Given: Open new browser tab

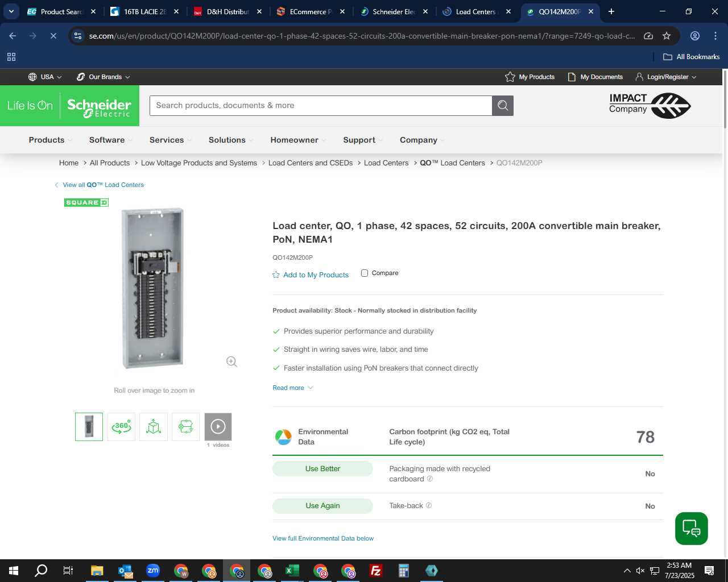Looking at the screenshot, I should click(611, 11).
